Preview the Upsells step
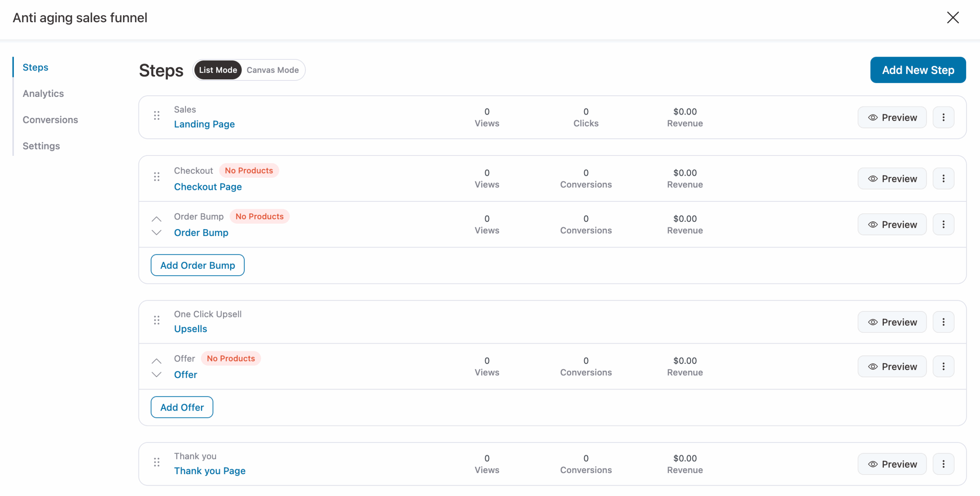 892,322
